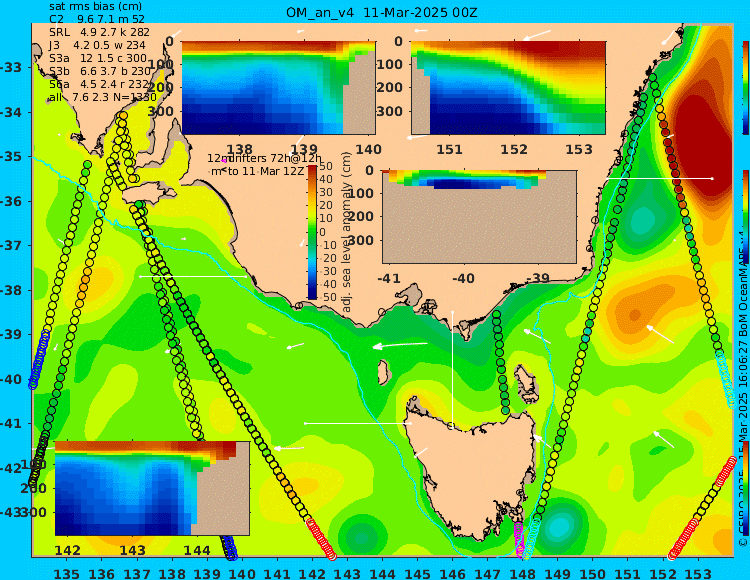Click the S3b 6.6 3.7 b 230 row

(100, 71)
